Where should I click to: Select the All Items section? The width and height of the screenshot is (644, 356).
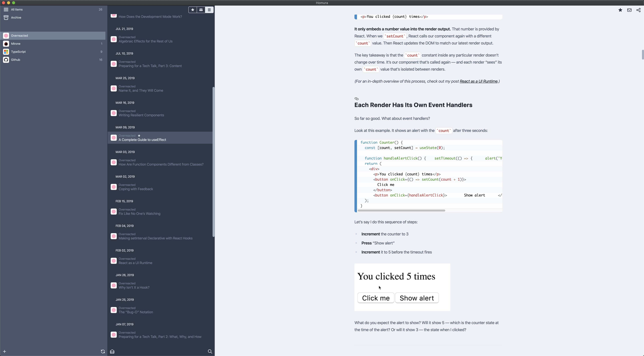point(17,10)
